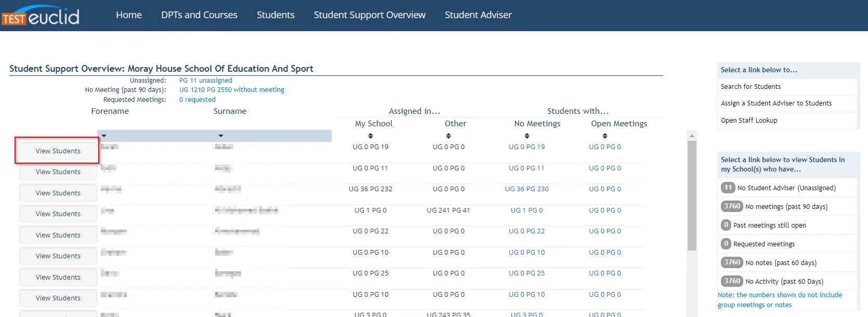Click My School cell UG 36 PG 232
The height and width of the screenshot is (317, 868).
(x=371, y=189)
